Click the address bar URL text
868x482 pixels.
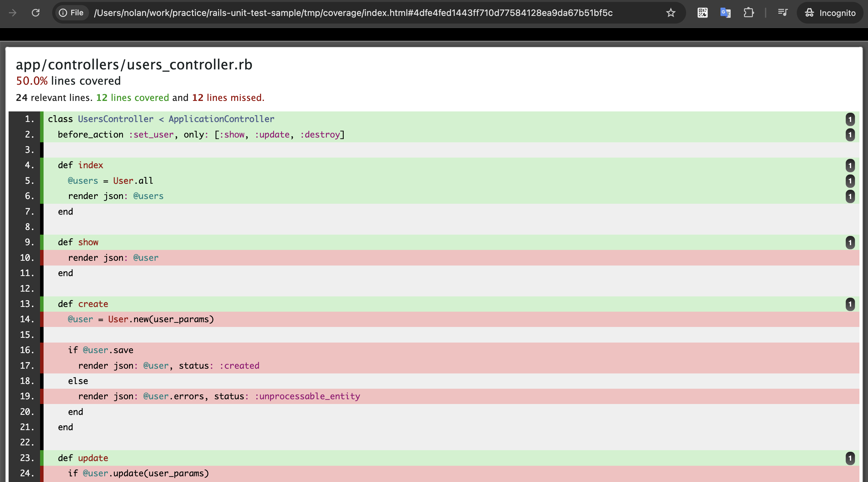coord(353,13)
